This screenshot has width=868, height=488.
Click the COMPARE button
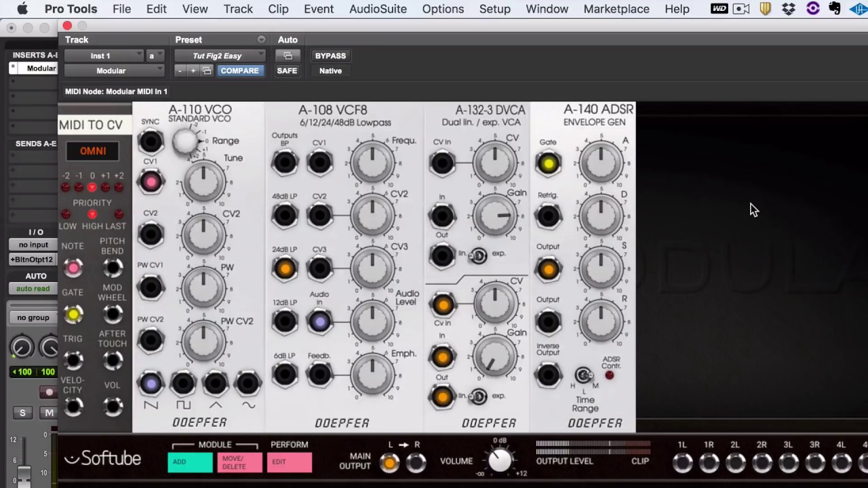239,70
